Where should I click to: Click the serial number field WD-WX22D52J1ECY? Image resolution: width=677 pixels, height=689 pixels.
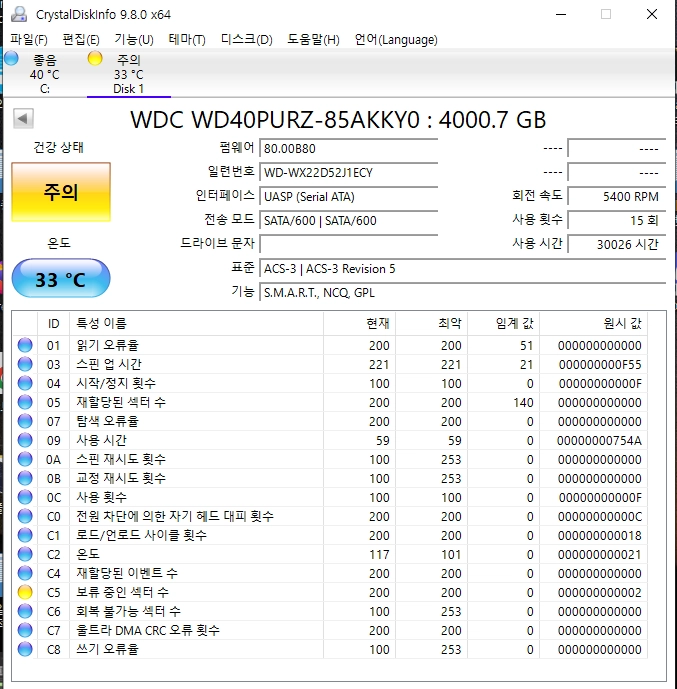coord(349,172)
